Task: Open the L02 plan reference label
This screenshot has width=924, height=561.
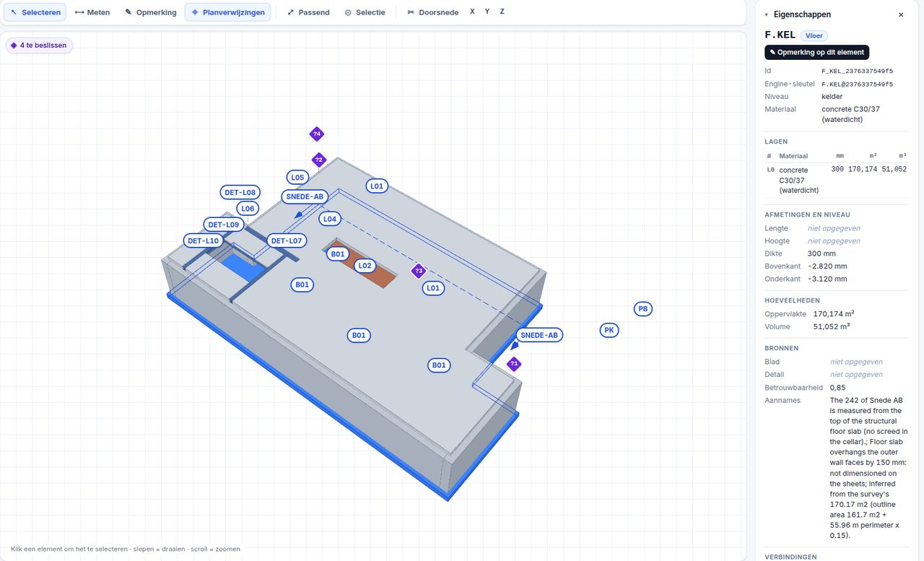Action: (x=365, y=266)
